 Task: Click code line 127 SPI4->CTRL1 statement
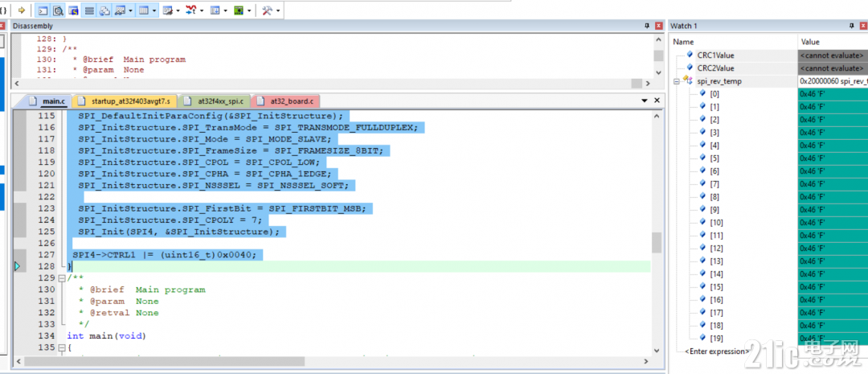click(x=165, y=255)
